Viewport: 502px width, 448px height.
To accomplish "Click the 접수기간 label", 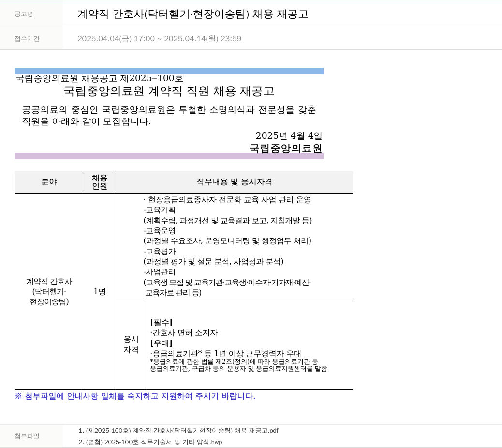I will [x=27, y=39].
